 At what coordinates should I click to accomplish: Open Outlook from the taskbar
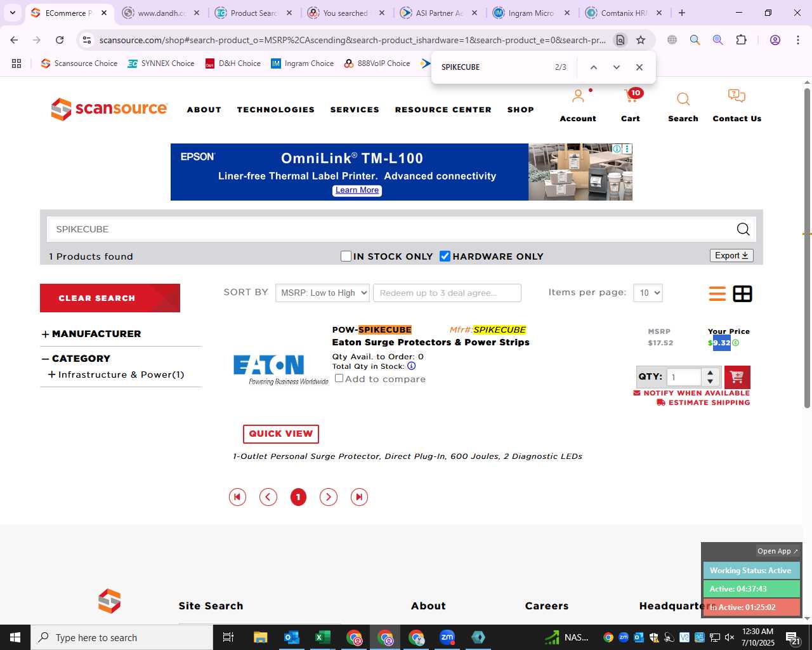point(292,637)
